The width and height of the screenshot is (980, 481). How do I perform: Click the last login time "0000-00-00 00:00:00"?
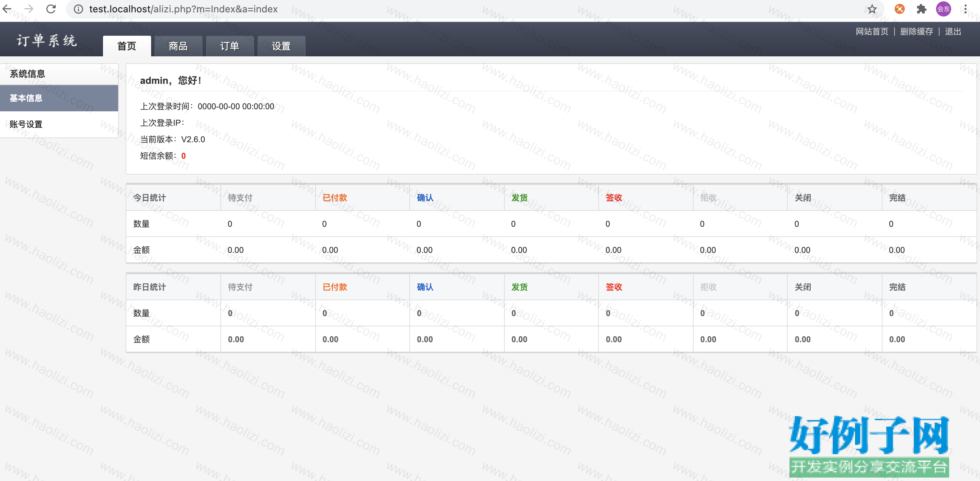[x=236, y=107]
